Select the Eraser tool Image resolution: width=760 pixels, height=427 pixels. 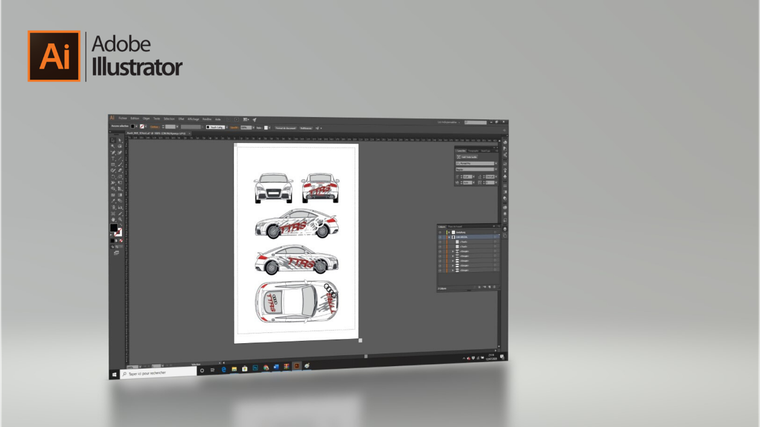(120, 171)
